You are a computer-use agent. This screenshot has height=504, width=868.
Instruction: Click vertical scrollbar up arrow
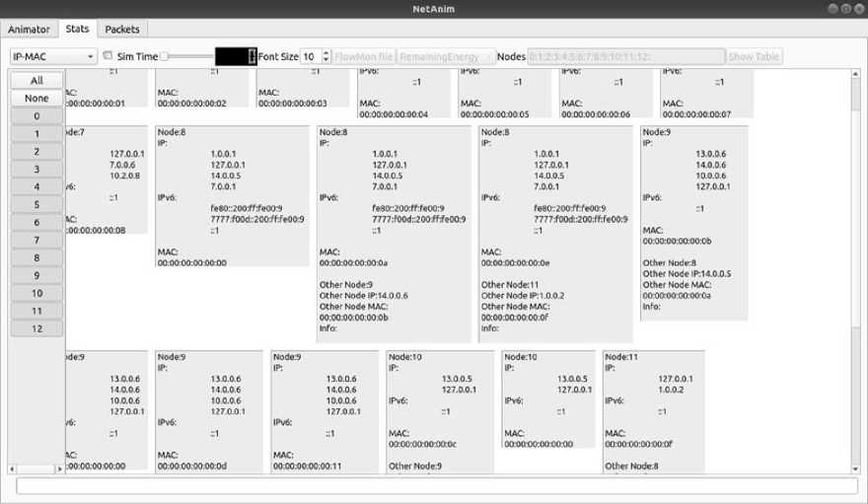point(855,74)
